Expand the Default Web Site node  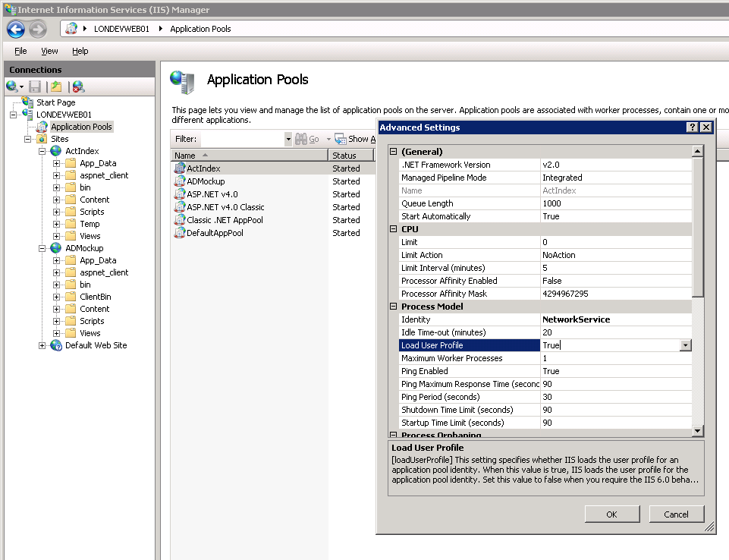(x=42, y=345)
